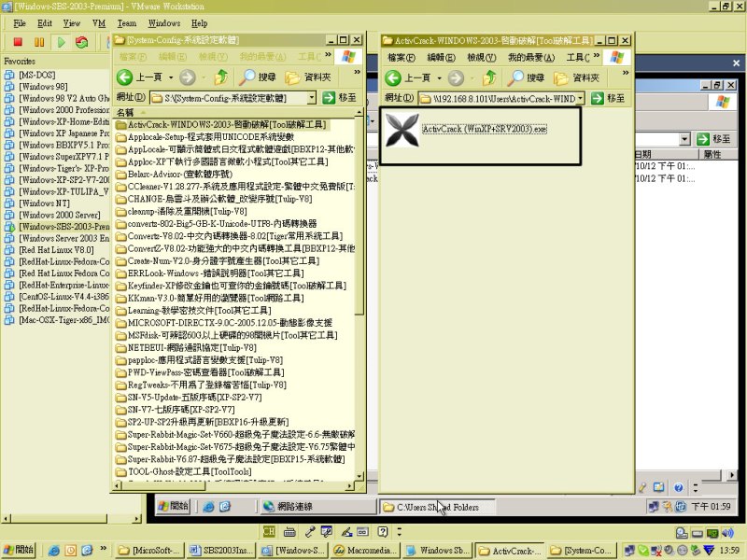
Task: Open the back-history arrow beside 上一頁 in ActivCrack
Action: 439,77
